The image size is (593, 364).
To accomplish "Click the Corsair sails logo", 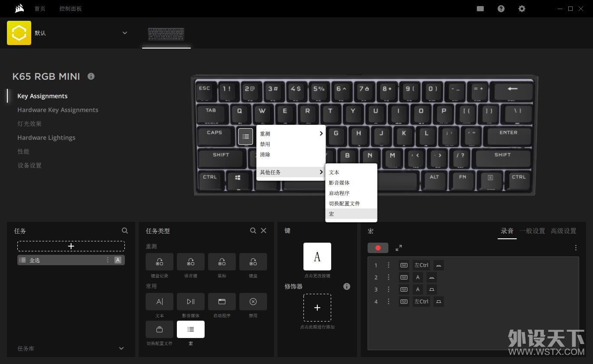I will [20, 9].
